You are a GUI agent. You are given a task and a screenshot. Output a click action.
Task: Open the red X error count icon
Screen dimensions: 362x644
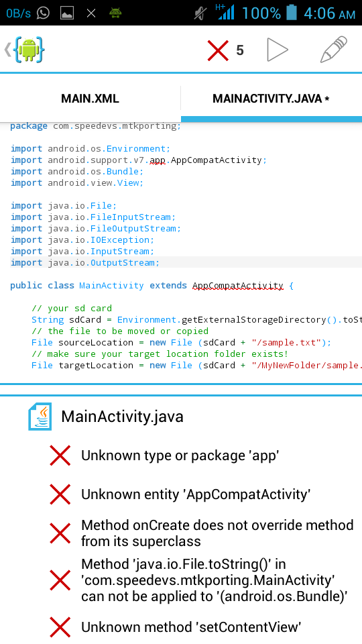[x=218, y=50]
